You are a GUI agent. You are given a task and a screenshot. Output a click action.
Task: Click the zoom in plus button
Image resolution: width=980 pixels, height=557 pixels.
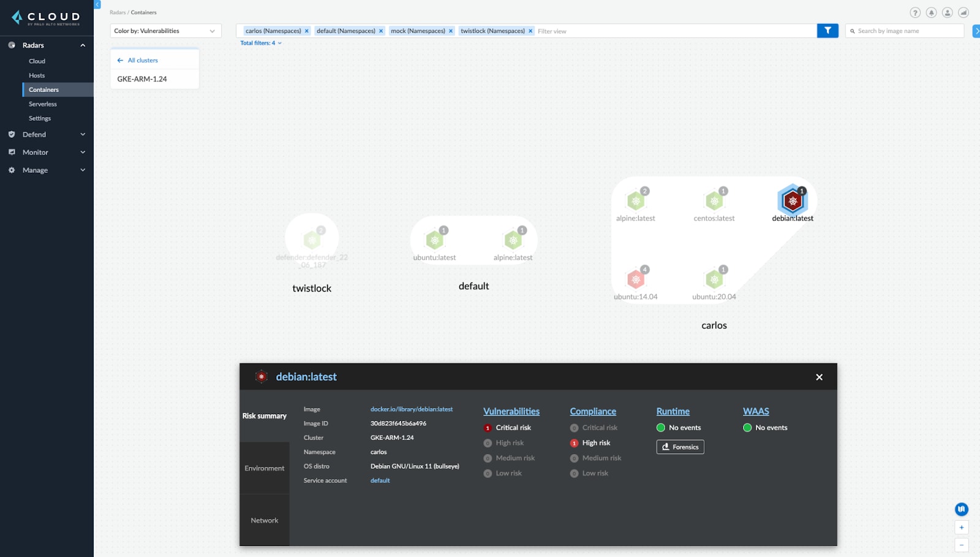pos(962,528)
